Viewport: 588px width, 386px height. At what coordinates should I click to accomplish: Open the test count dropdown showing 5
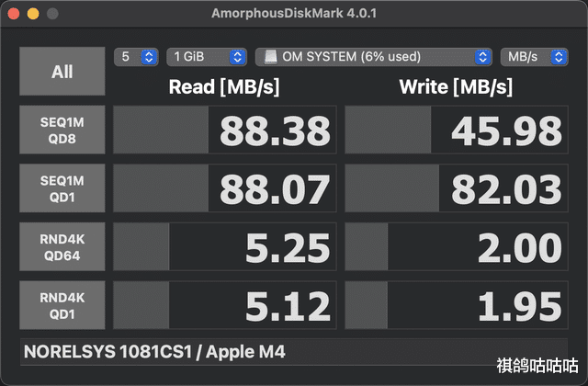[136, 57]
